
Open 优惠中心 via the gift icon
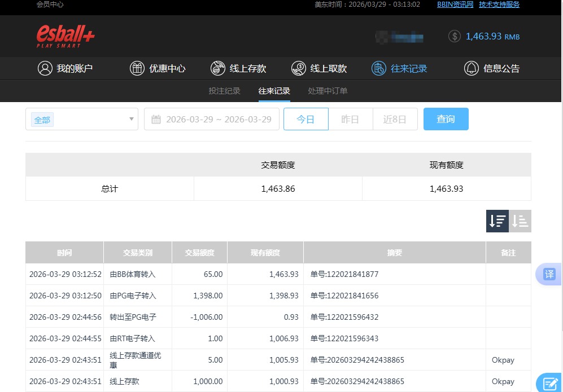[x=137, y=68]
